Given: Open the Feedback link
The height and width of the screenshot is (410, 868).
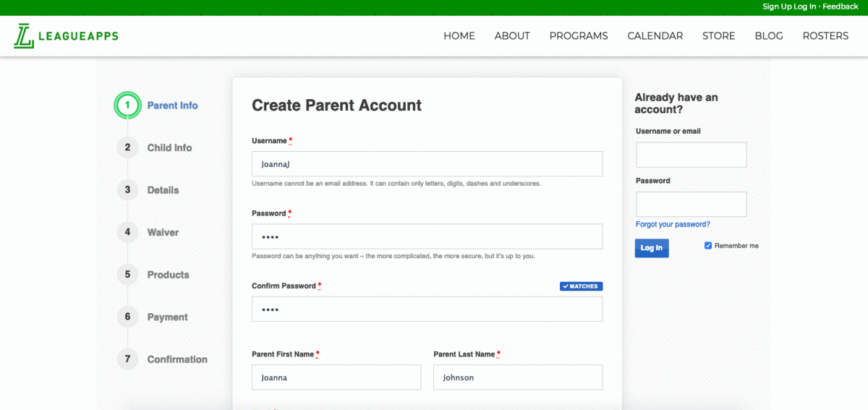Looking at the screenshot, I should (841, 7).
